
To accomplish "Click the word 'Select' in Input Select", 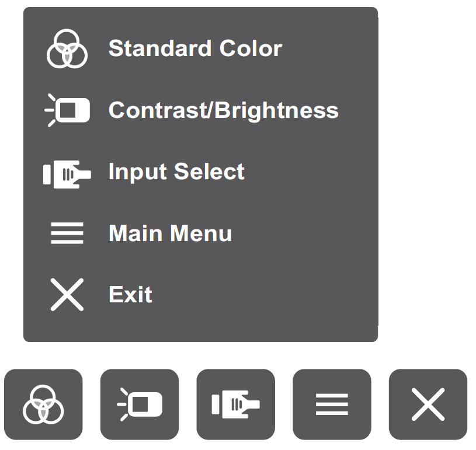I will pyautogui.click(x=209, y=172).
